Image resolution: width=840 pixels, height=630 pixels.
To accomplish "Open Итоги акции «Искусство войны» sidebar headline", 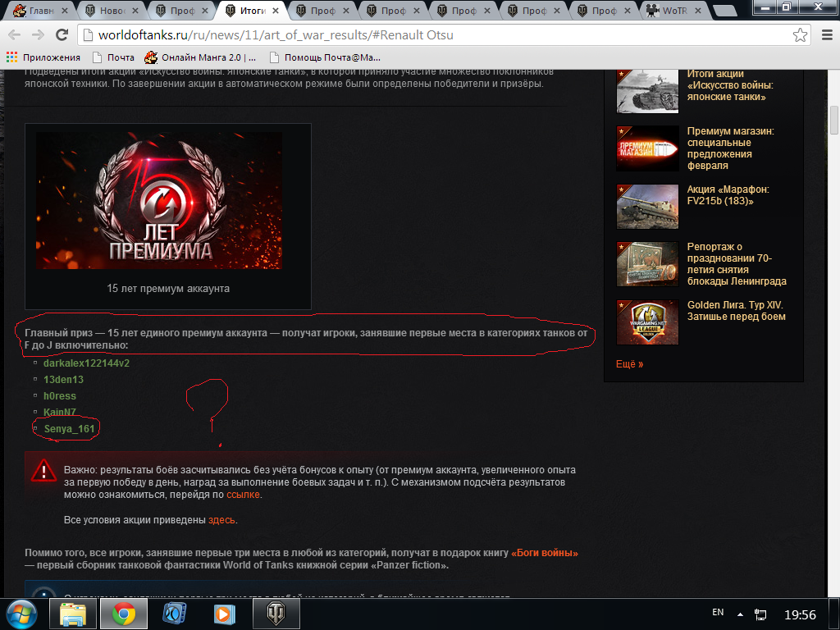I will coord(729,85).
